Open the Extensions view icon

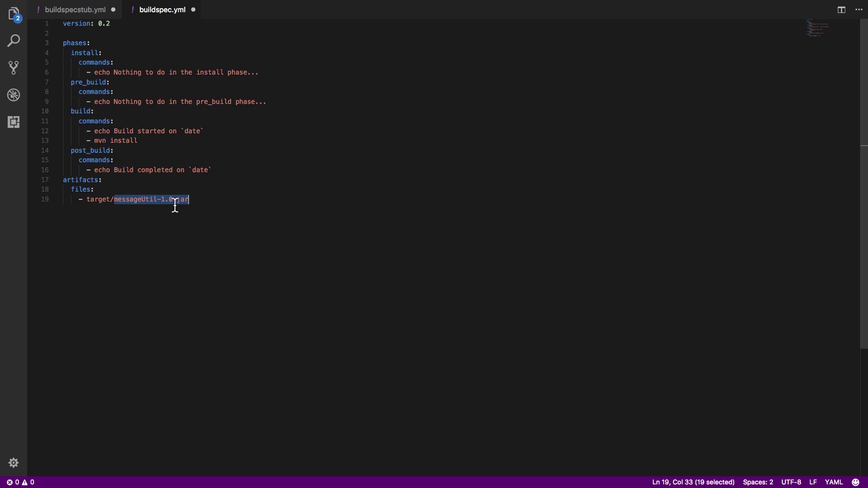pos(14,122)
